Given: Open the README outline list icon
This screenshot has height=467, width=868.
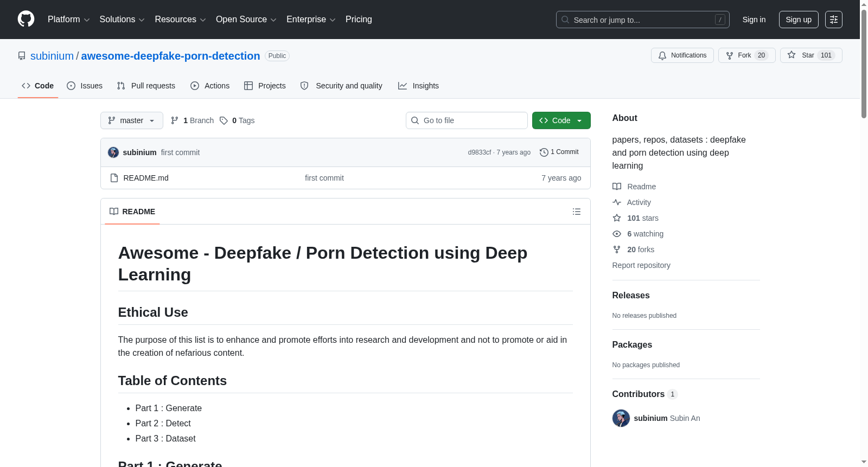Looking at the screenshot, I should tap(577, 212).
